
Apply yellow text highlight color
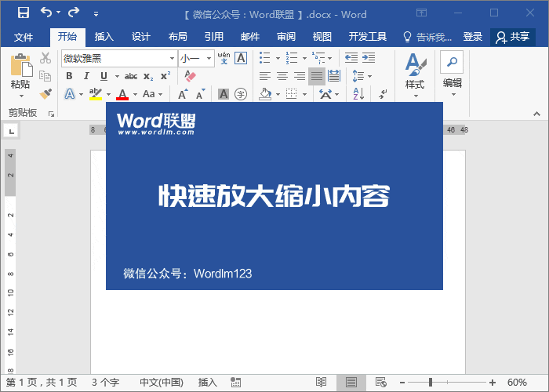(95, 94)
